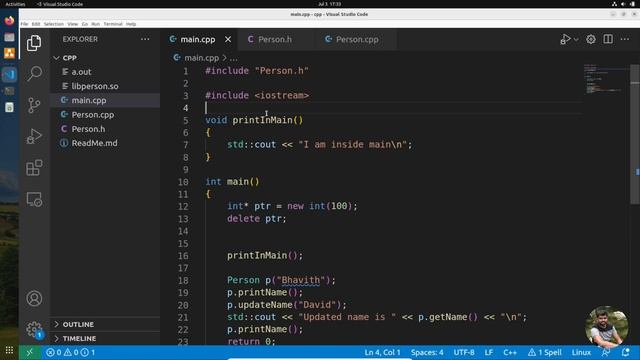Open the system tray status menu

[x=623, y=4]
